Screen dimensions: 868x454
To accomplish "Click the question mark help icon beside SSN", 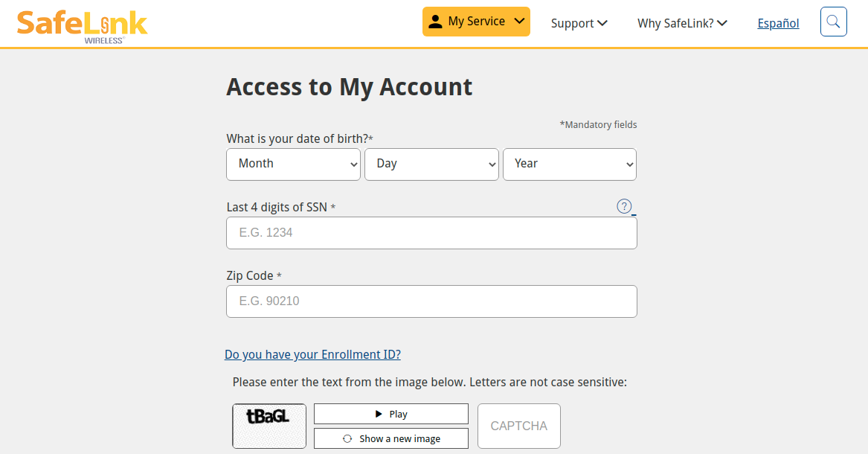I will pos(624,206).
